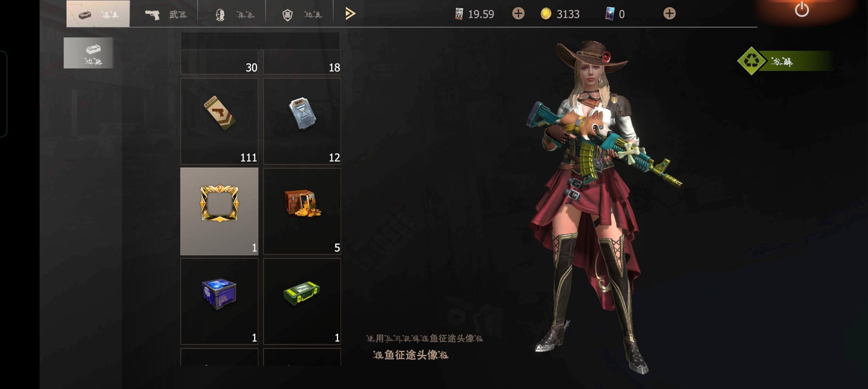Select the blue galaxy crate item

[x=219, y=301]
